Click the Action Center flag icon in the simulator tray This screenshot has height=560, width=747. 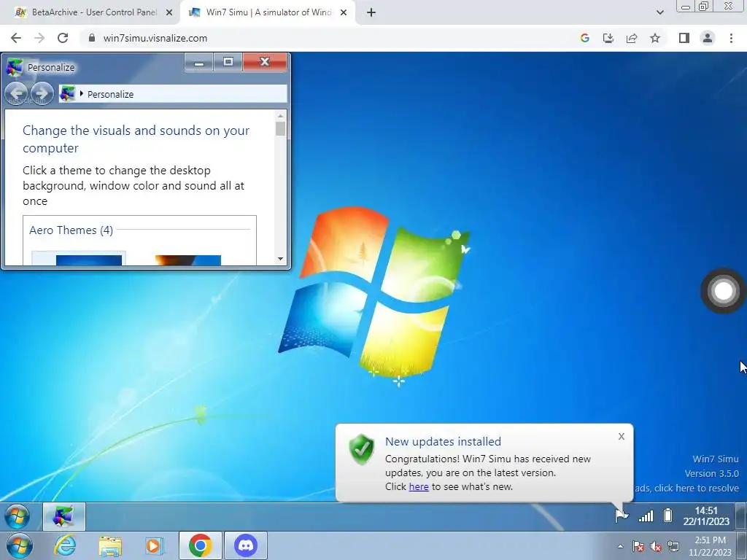(x=622, y=516)
